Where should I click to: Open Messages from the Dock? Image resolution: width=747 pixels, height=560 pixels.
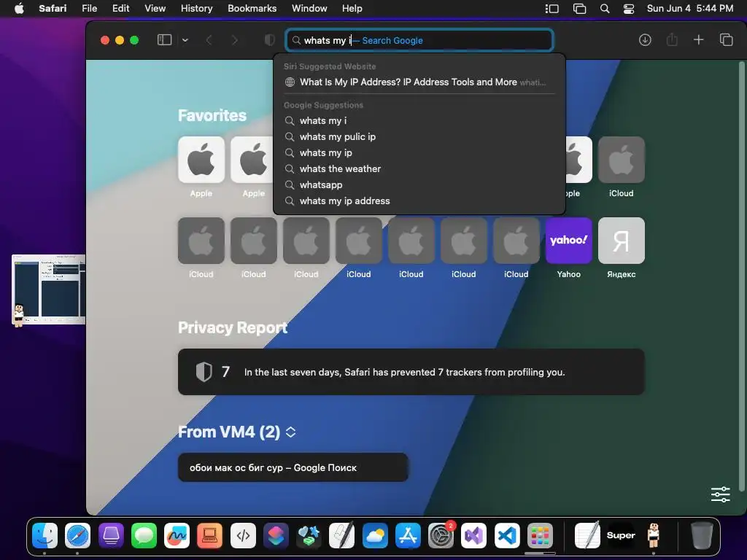[x=144, y=535]
